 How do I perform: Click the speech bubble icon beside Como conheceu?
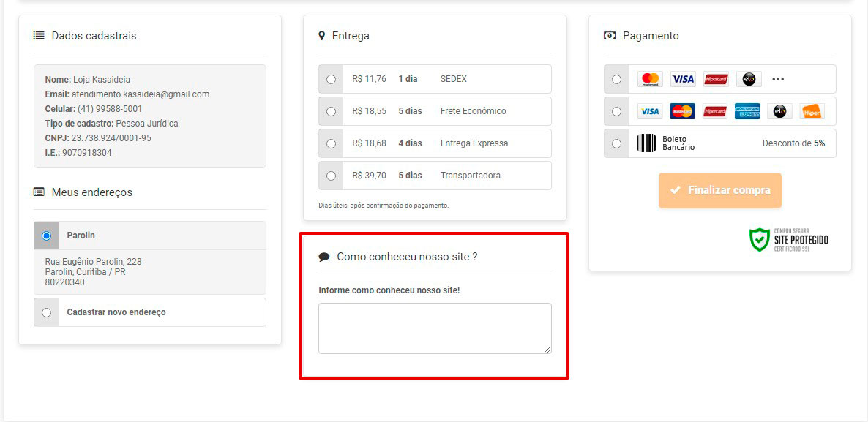click(324, 257)
